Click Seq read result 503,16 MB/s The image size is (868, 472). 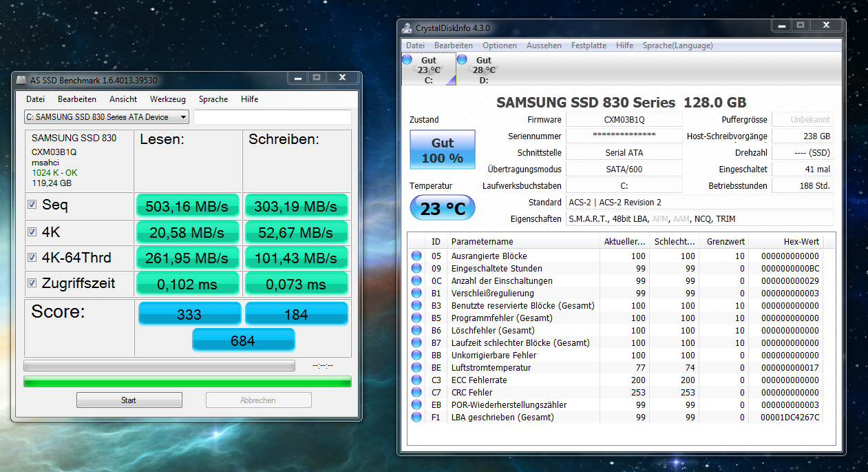point(188,206)
